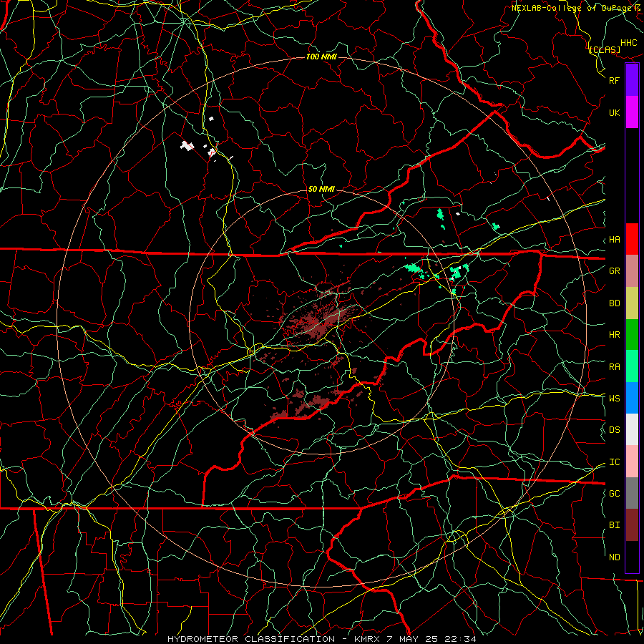Viewport: 644px width, 644px height.
Task: Click the KMRX station identifier
Action: click(368, 639)
